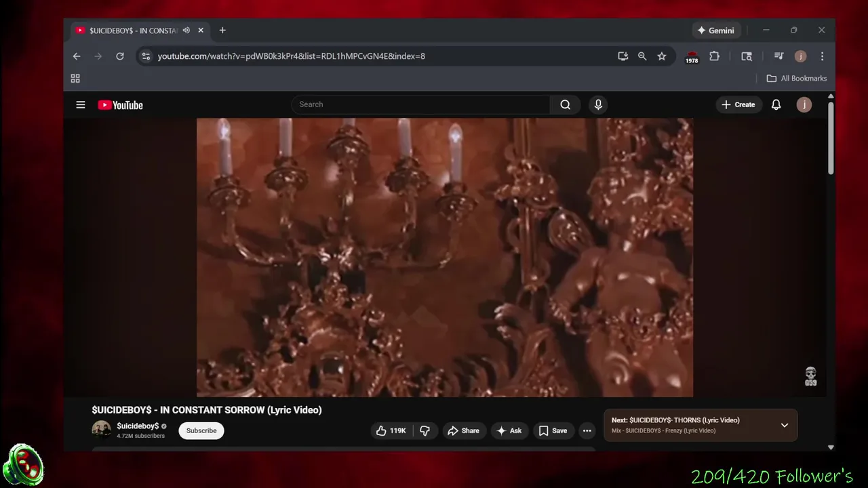Open more actions three-dot menu

[587, 430]
